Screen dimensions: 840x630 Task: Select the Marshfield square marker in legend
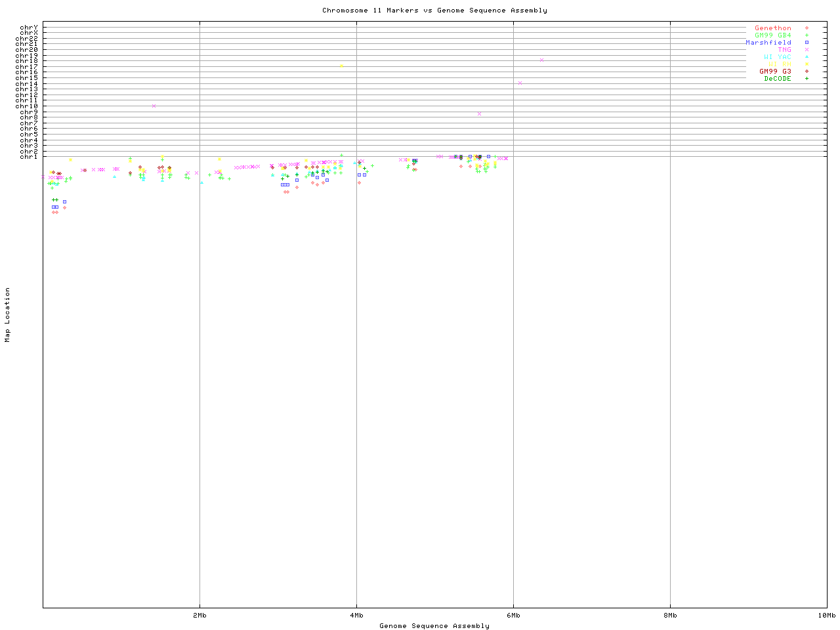807,43
